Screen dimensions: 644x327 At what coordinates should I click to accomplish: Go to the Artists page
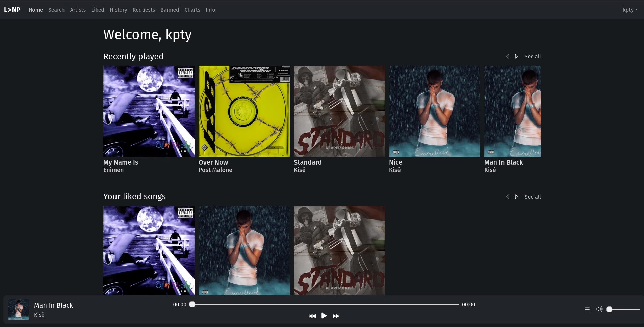click(78, 10)
